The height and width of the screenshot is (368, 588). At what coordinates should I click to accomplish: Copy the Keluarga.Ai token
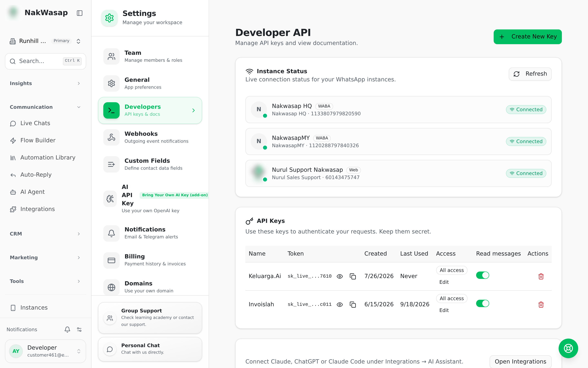[353, 276]
